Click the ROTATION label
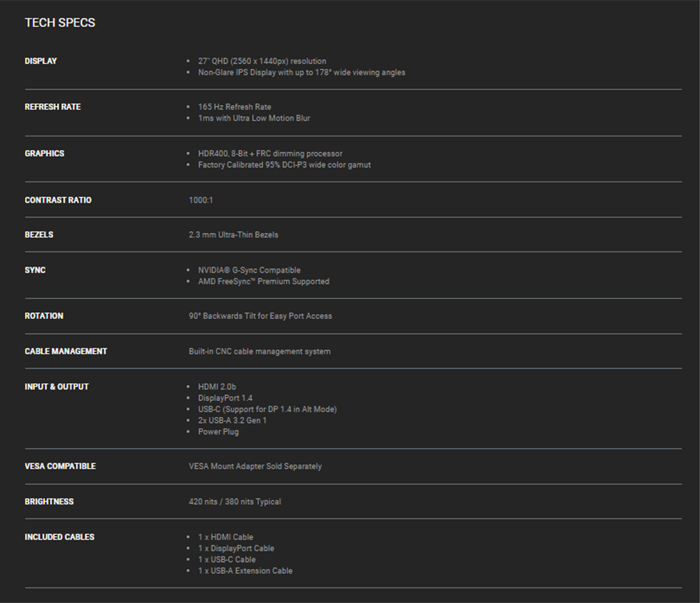Screen dimensions: 700x603 click(44, 316)
